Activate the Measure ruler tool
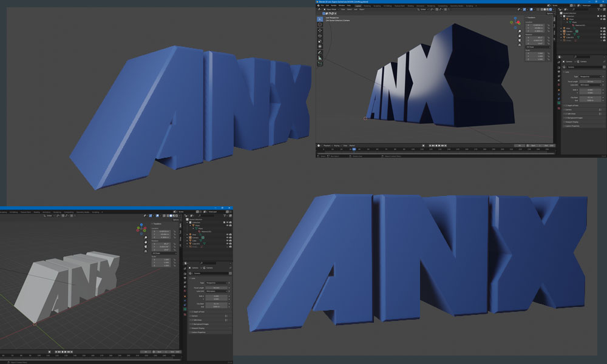Image resolution: width=607 pixels, height=364 pixels. (320, 58)
